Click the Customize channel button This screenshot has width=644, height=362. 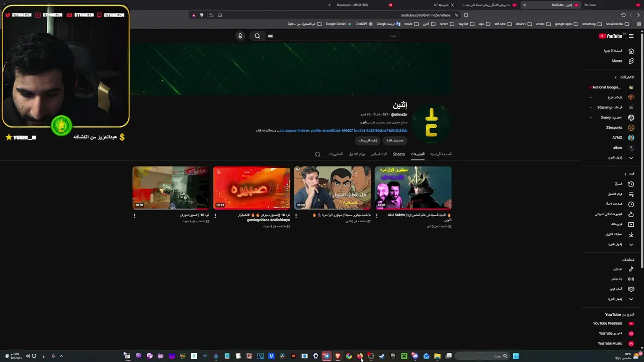[x=394, y=140]
